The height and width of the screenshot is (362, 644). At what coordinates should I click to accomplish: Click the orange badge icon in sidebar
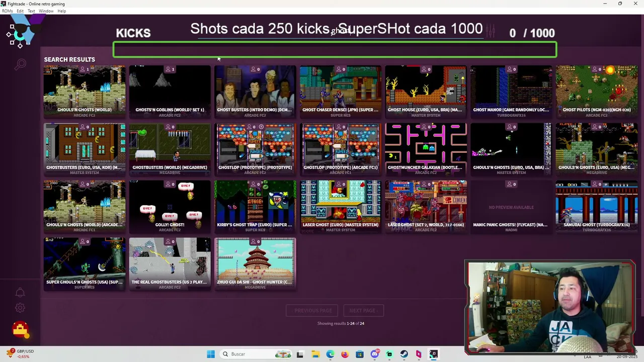(x=20, y=330)
